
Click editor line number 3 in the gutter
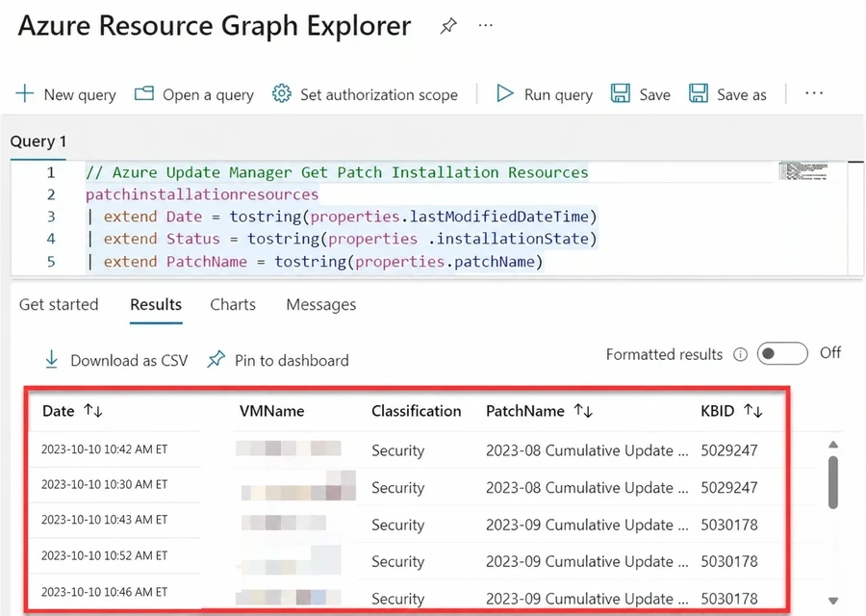tap(51, 217)
